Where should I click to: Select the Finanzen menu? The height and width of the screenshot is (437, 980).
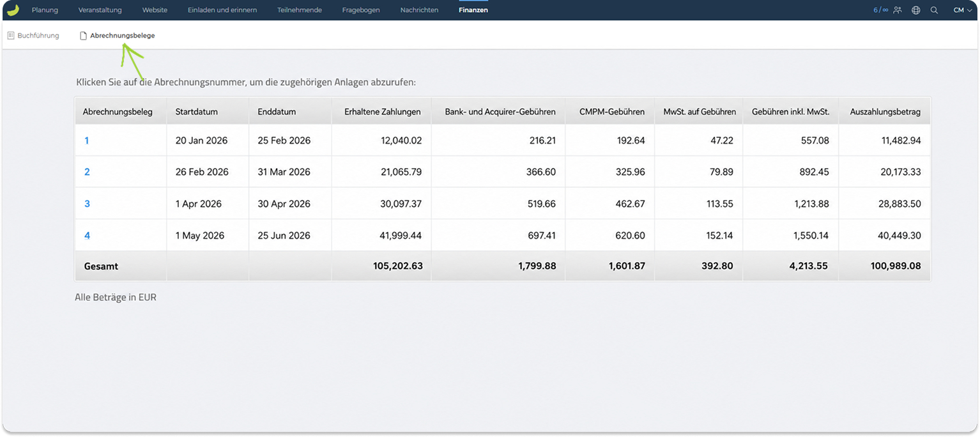click(473, 10)
